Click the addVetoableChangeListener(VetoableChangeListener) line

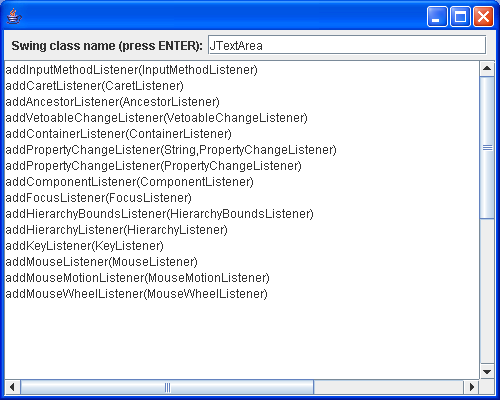click(157, 118)
